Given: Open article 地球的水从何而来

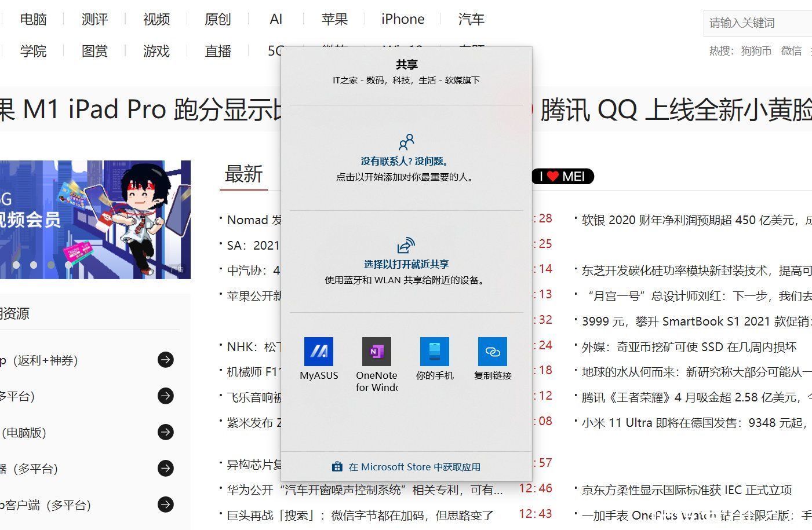Looking at the screenshot, I should pyautogui.click(x=697, y=372).
